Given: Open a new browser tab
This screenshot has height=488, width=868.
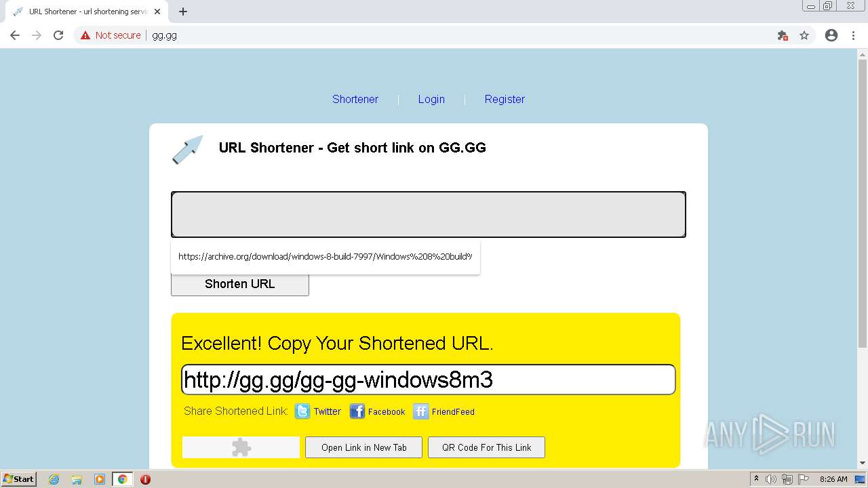Looking at the screenshot, I should click(x=183, y=12).
